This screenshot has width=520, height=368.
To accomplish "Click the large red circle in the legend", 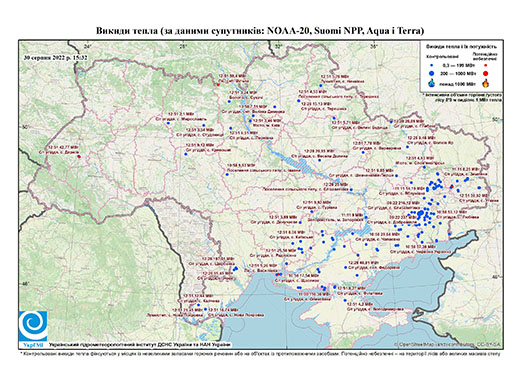I will tap(485, 73).
